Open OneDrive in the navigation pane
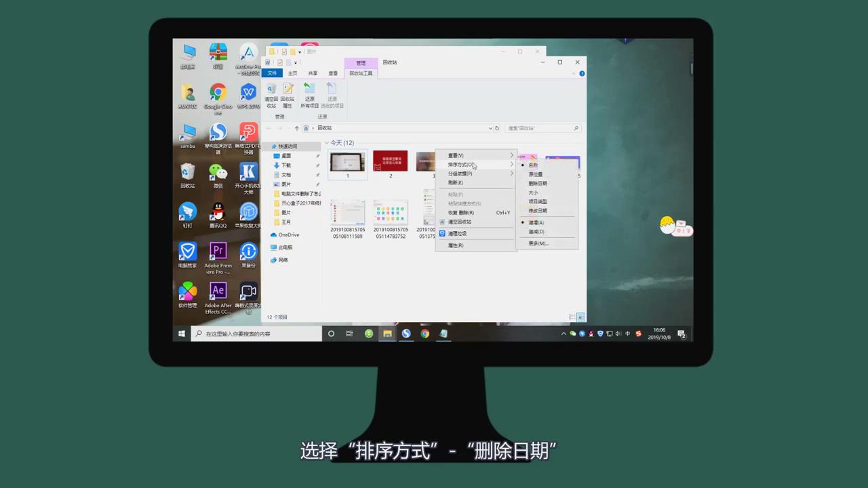 pyautogui.click(x=288, y=235)
